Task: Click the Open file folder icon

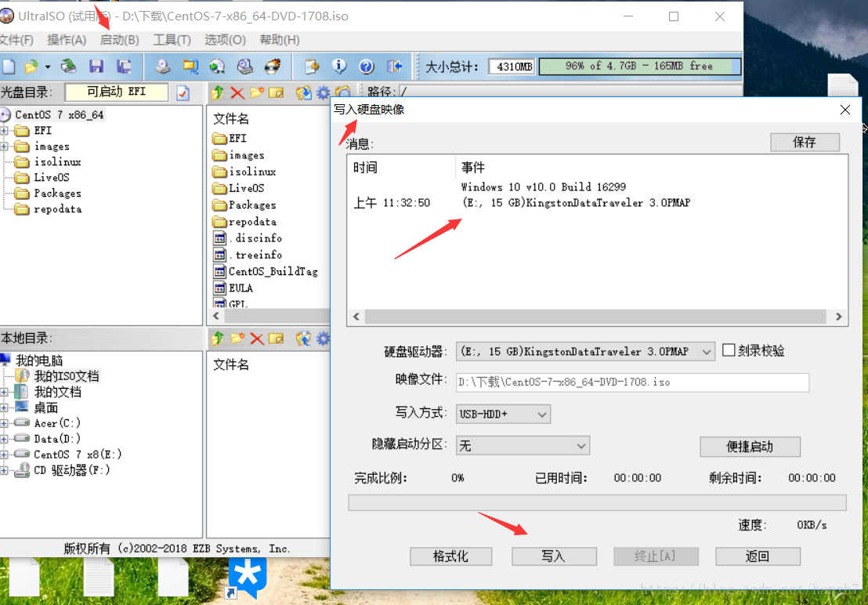Action: (x=31, y=67)
